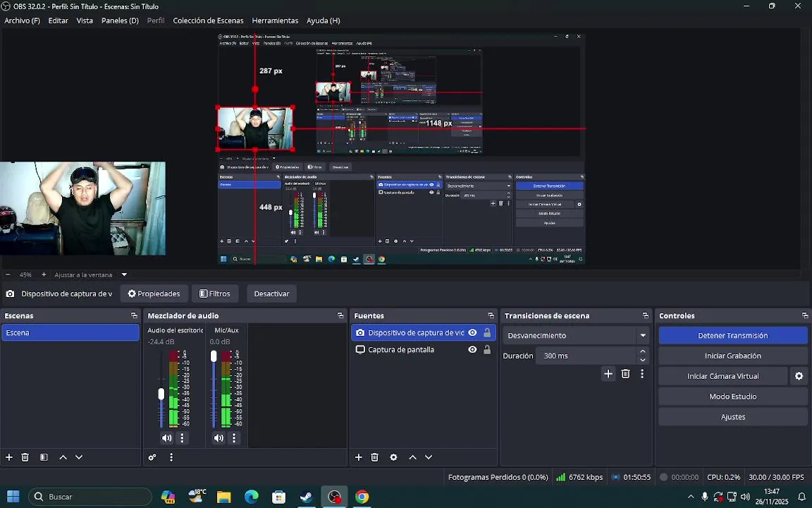Image resolution: width=812 pixels, height=508 pixels.
Task: Pop out the Mezclador de audio panel
Action: point(340,315)
